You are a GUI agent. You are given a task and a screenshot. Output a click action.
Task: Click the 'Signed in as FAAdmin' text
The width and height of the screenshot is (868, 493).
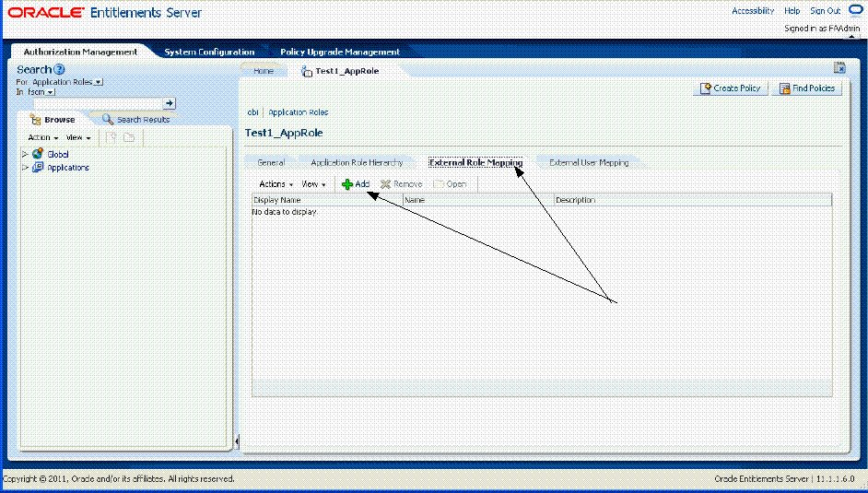coord(822,29)
